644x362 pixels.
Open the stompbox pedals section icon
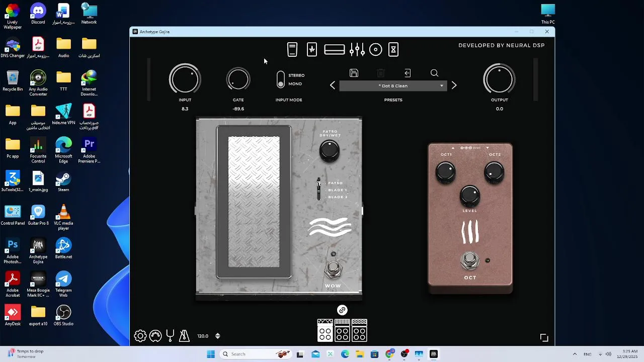(292, 49)
